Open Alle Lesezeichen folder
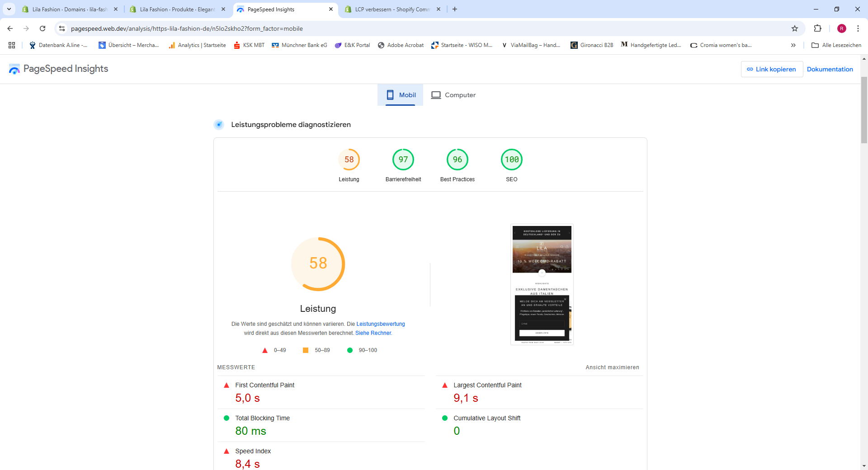This screenshot has width=868, height=470. [x=836, y=45]
